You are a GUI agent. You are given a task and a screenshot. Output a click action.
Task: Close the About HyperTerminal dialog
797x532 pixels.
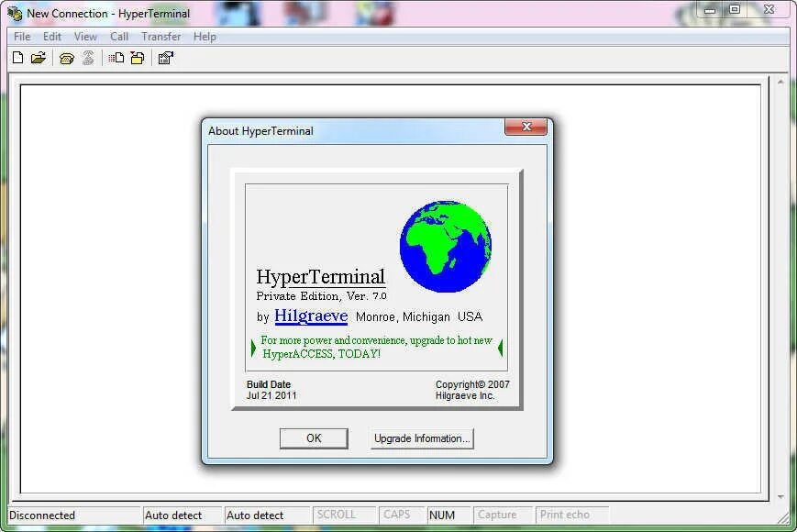526,127
